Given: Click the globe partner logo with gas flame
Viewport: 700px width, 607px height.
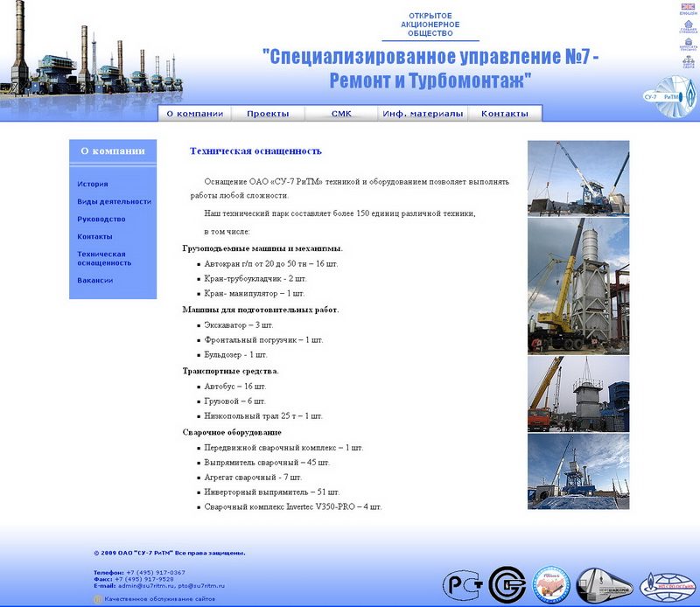Looking at the screenshot, I should 669,583.
